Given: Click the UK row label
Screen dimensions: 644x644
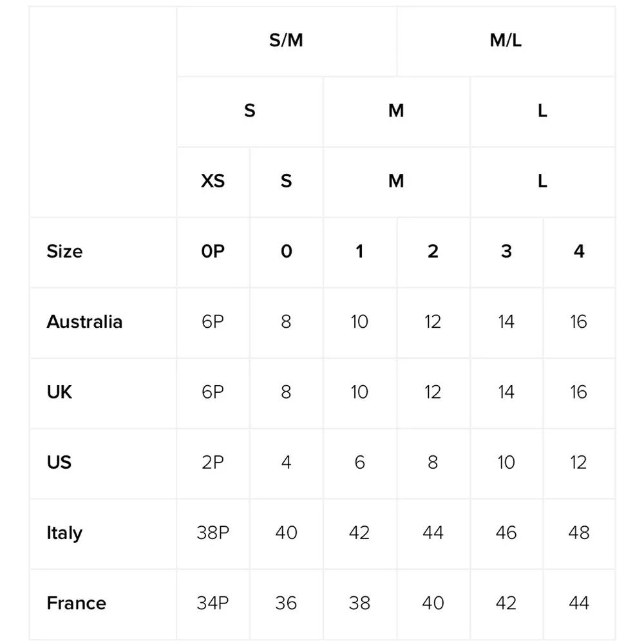Looking at the screenshot, I should point(59,392).
